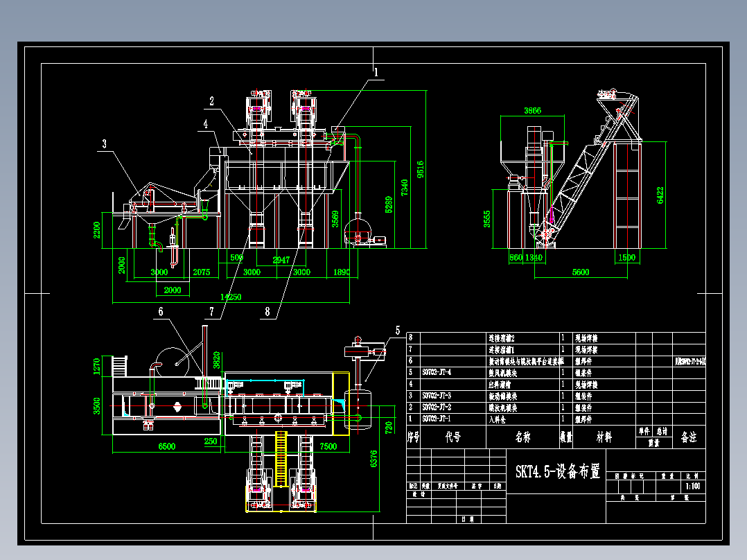Click the plan-view dimension 6500
Screen dimensions: 747x560
167,446
